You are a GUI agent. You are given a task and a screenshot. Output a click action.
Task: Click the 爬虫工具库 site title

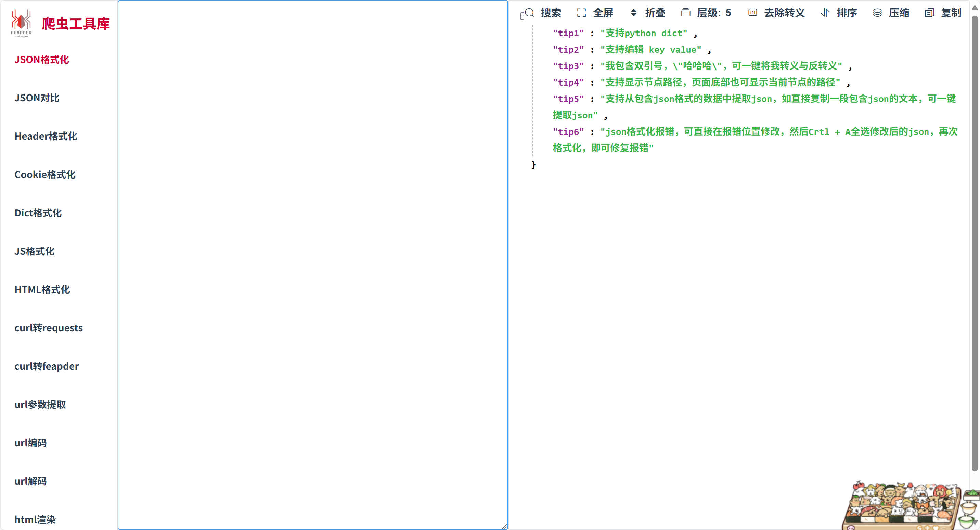76,24
